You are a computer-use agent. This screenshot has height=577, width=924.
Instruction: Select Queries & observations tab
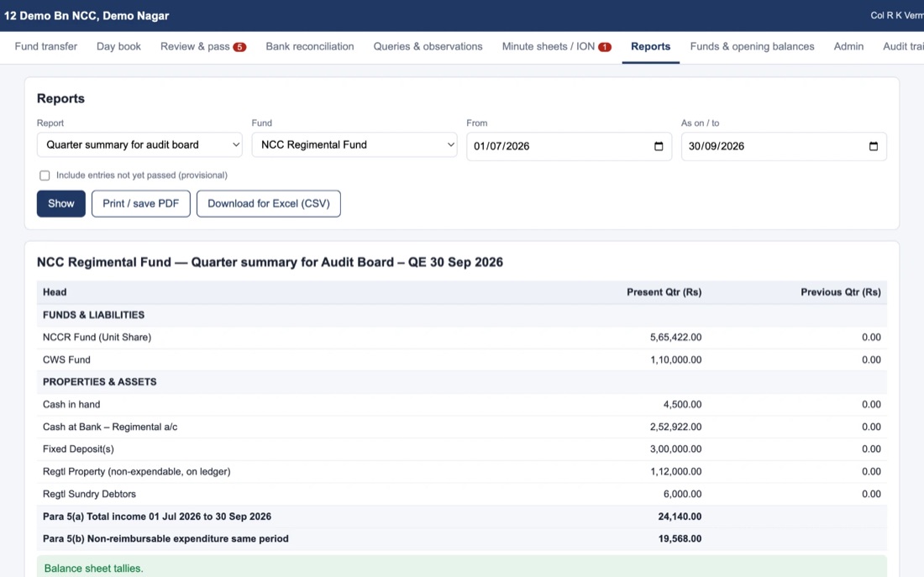pos(428,46)
